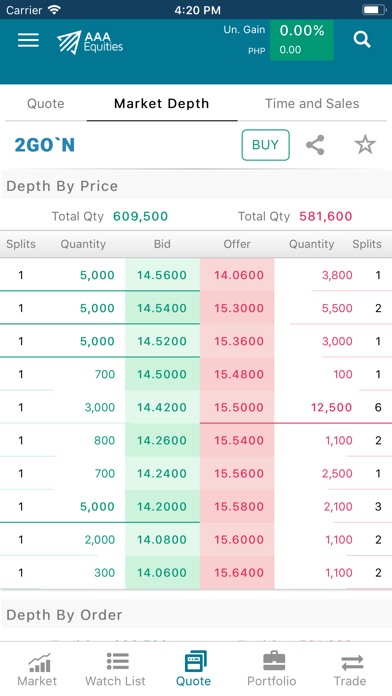Tap the Depth By Order heading
Viewport: 392px width, 696px height.
click(64, 615)
